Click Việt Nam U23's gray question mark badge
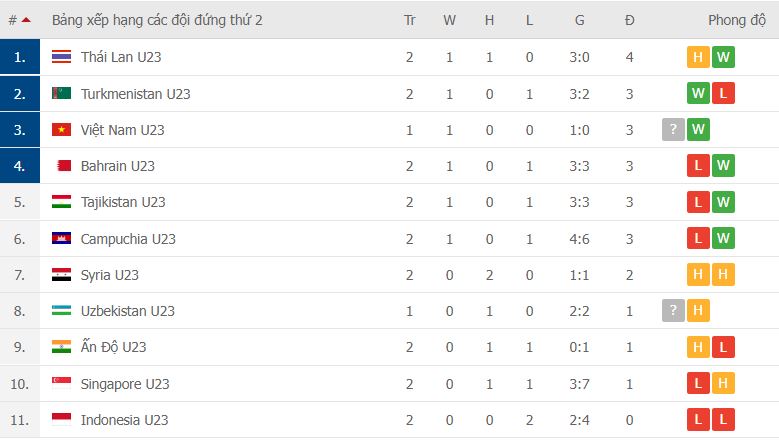 (673, 130)
